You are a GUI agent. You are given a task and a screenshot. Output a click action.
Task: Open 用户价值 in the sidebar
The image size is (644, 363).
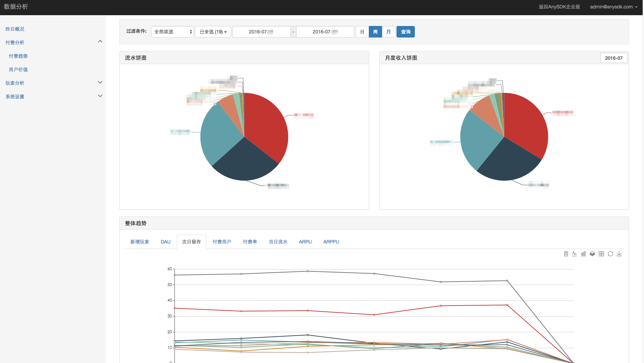click(x=18, y=70)
